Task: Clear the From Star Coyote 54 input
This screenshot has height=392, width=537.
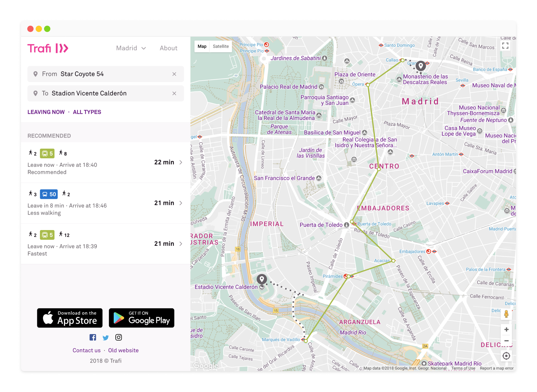Action: click(x=175, y=74)
